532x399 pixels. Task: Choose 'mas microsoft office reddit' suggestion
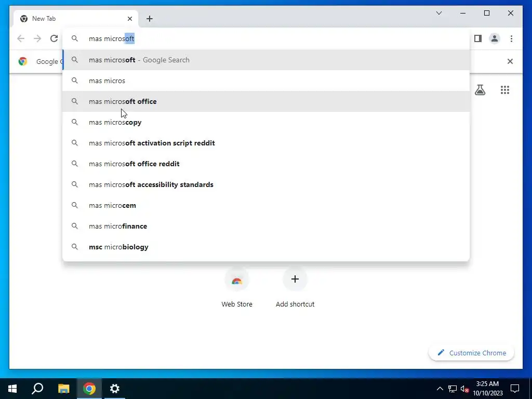point(267,164)
